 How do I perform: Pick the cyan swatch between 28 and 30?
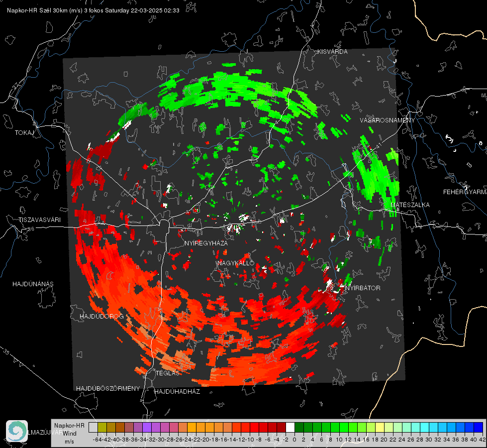425,427
